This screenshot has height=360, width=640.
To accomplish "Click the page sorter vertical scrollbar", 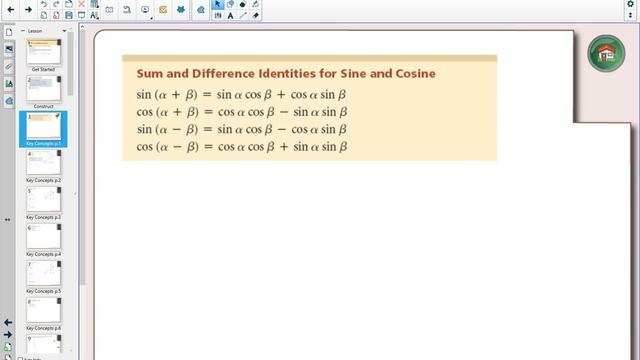I will [x=71, y=63].
